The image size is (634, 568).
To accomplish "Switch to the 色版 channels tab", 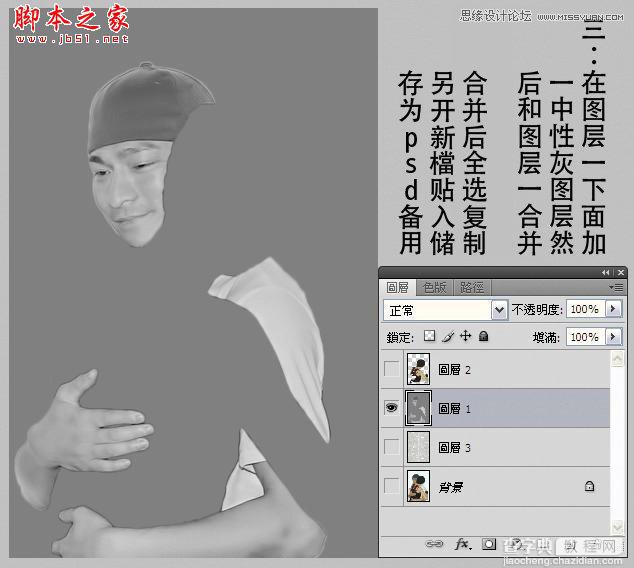I will pyautogui.click(x=435, y=287).
